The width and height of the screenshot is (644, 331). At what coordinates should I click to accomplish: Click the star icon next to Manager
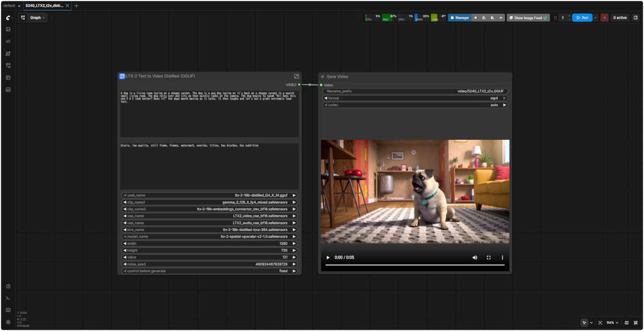click(x=475, y=18)
